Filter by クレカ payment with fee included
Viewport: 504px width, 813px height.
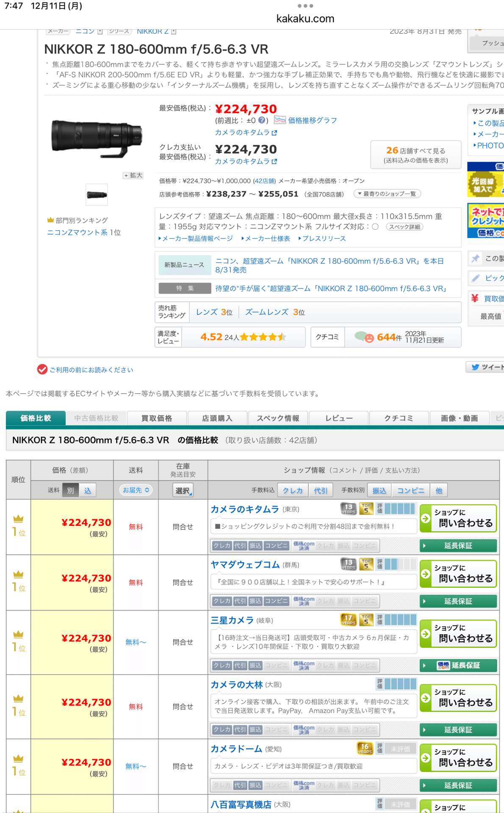click(x=293, y=490)
